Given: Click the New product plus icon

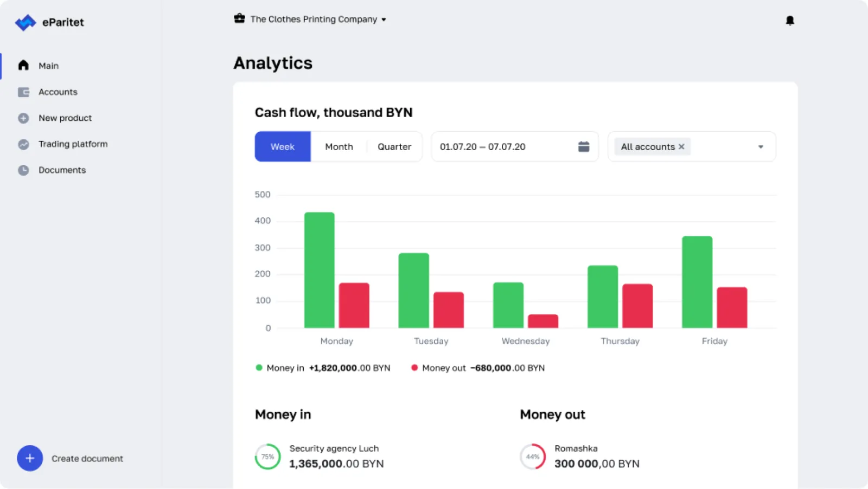Looking at the screenshot, I should (x=23, y=118).
